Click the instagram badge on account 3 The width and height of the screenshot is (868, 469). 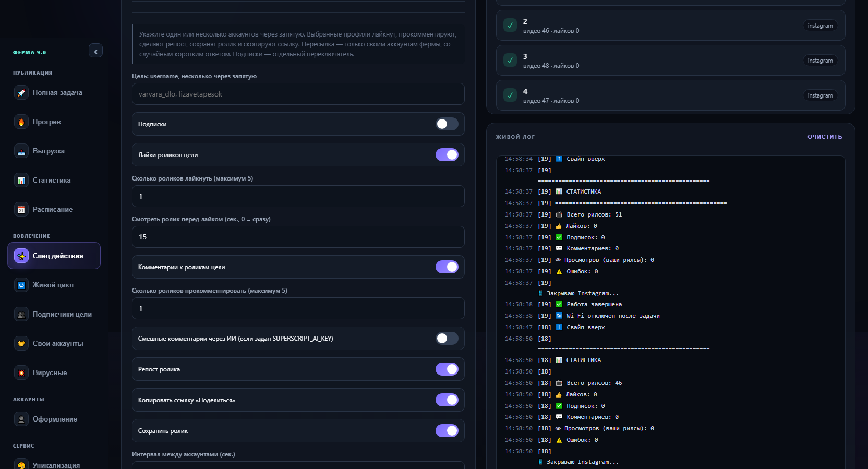820,61
